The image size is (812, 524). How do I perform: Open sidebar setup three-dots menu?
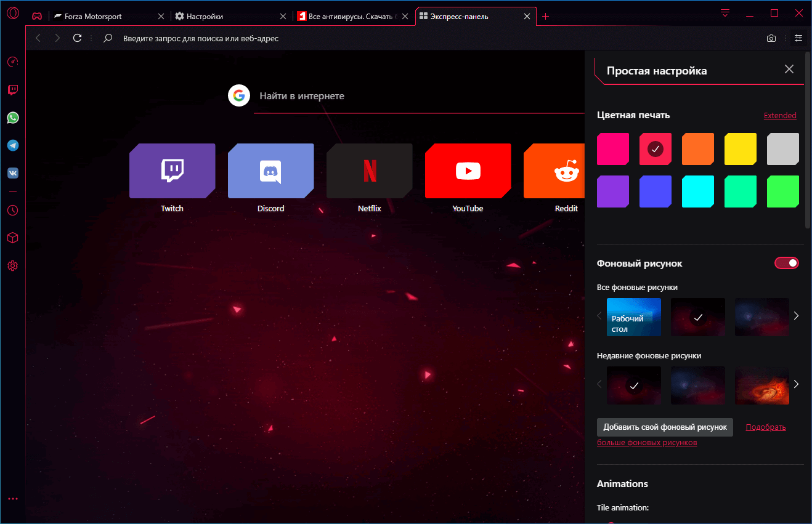pos(13,499)
